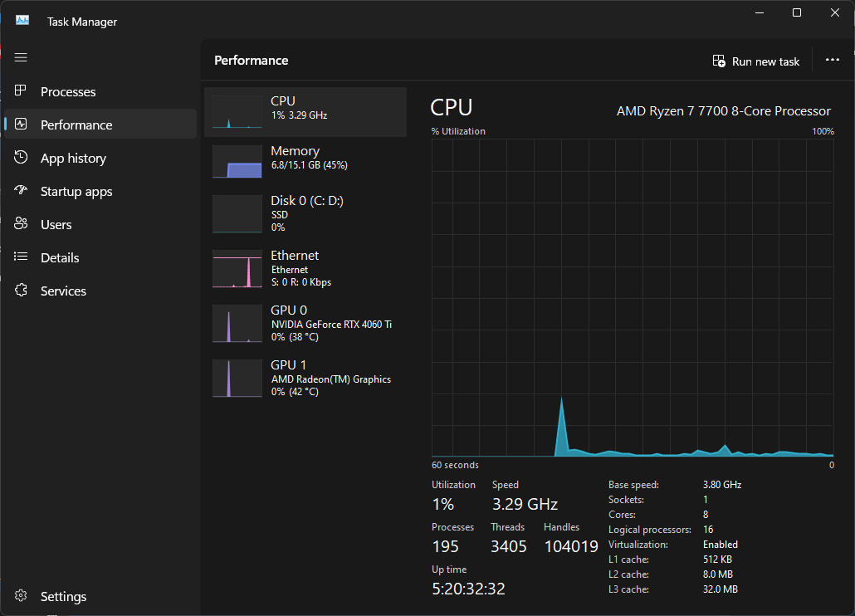The image size is (855, 616).
Task: Click the Up time value 5:20:32:32
Action: [468, 589]
